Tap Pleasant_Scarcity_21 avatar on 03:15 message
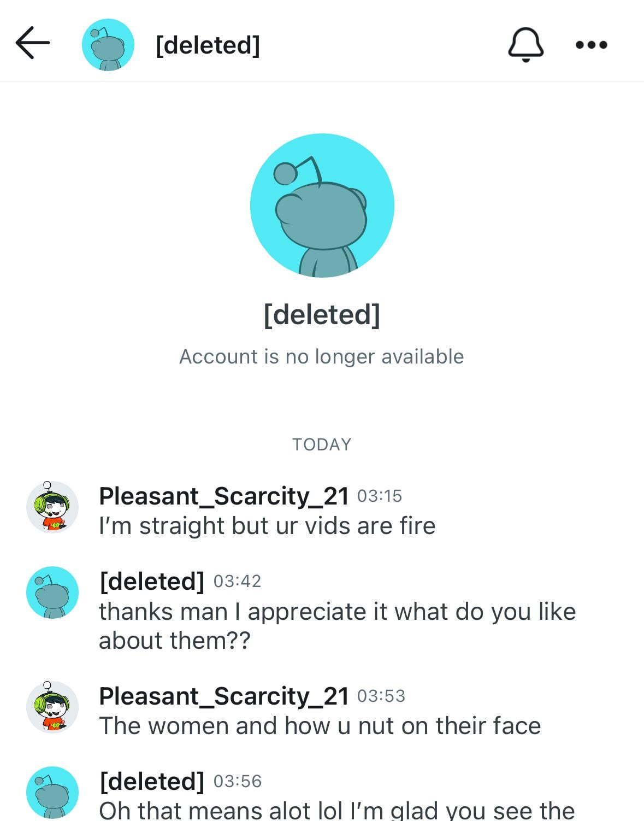This screenshot has width=644, height=821. pos(52,507)
